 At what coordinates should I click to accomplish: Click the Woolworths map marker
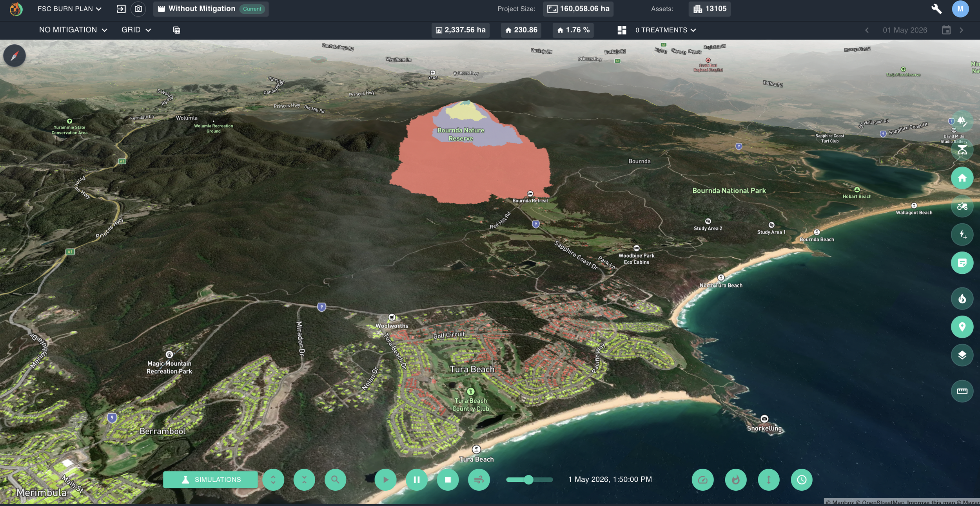point(392,317)
